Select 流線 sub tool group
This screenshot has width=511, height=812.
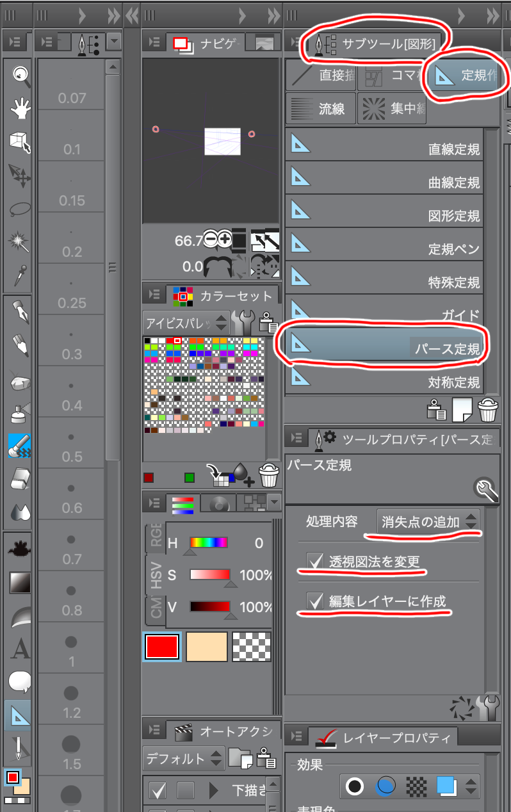320,108
